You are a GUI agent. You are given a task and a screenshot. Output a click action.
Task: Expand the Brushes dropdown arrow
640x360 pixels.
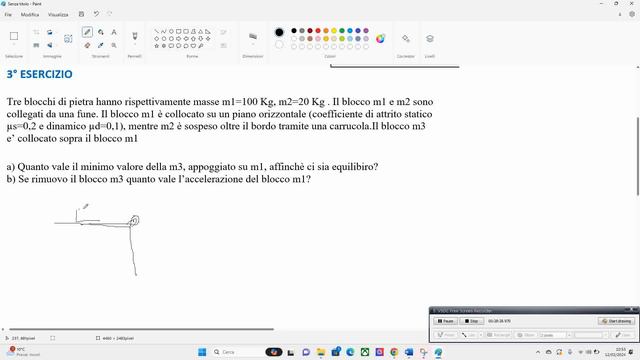coord(135,44)
